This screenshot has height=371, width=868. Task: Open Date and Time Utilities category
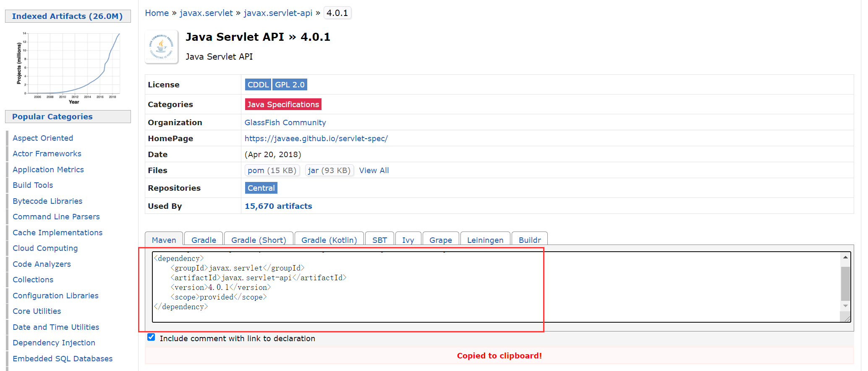click(56, 327)
